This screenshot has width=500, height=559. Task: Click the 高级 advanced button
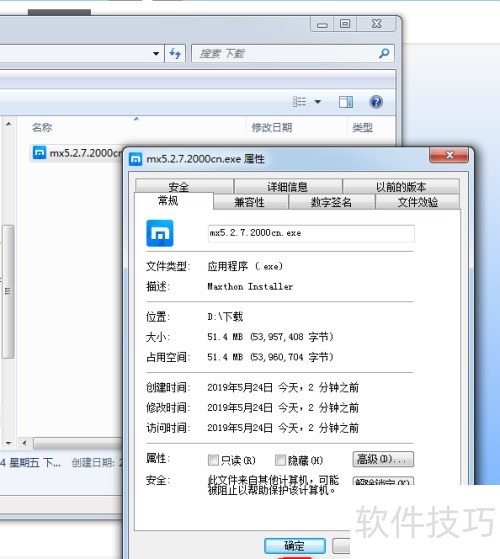click(383, 460)
